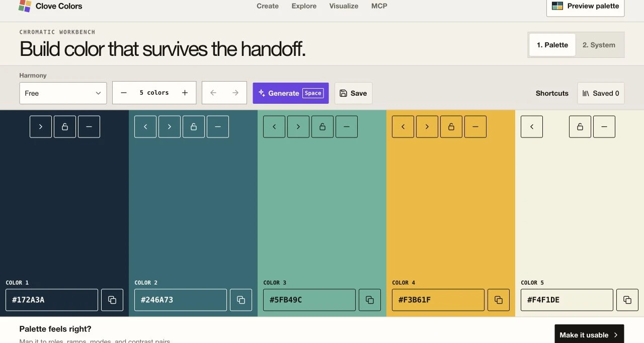
Task: Save the current palette
Action: pyautogui.click(x=353, y=93)
